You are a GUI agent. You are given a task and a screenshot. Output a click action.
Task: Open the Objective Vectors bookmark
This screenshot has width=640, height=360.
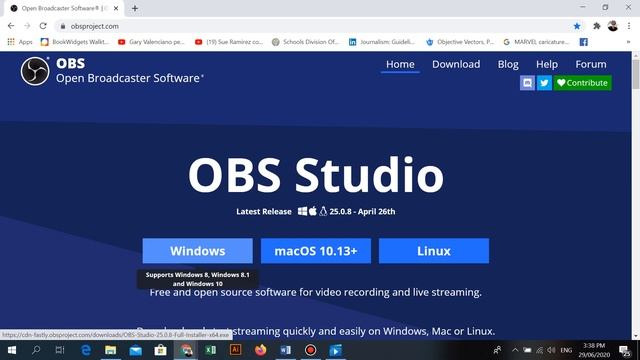click(x=460, y=42)
